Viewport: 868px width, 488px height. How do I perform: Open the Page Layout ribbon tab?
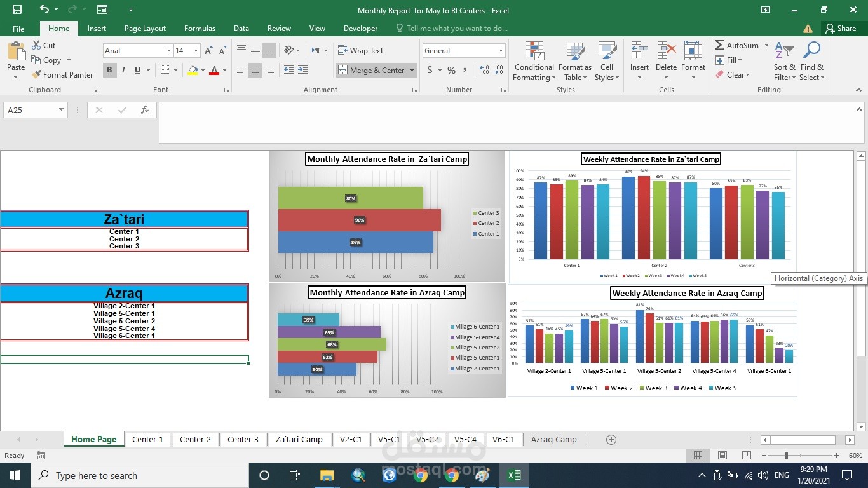pos(145,29)
